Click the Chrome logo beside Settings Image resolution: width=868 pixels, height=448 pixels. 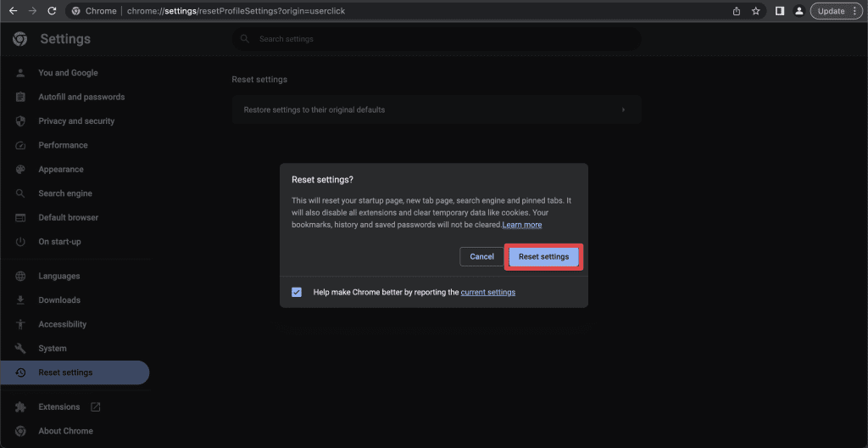click(x=20, y=39)
